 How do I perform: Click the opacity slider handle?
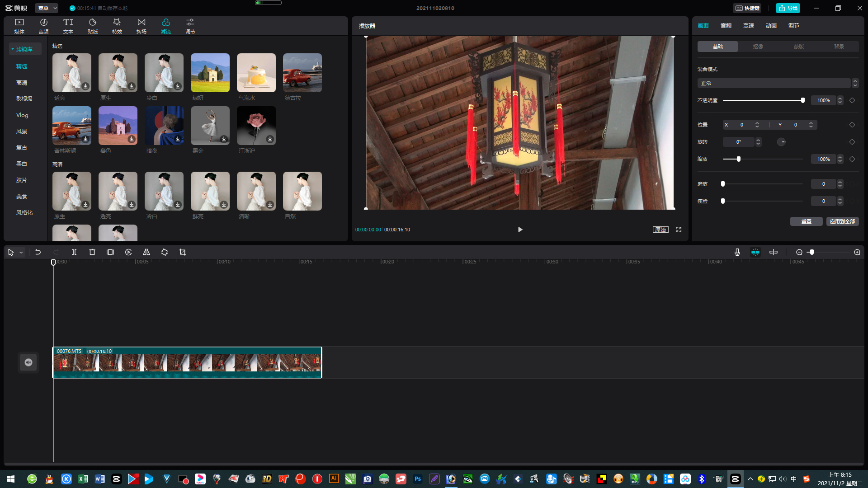click(x=803, y=100)
